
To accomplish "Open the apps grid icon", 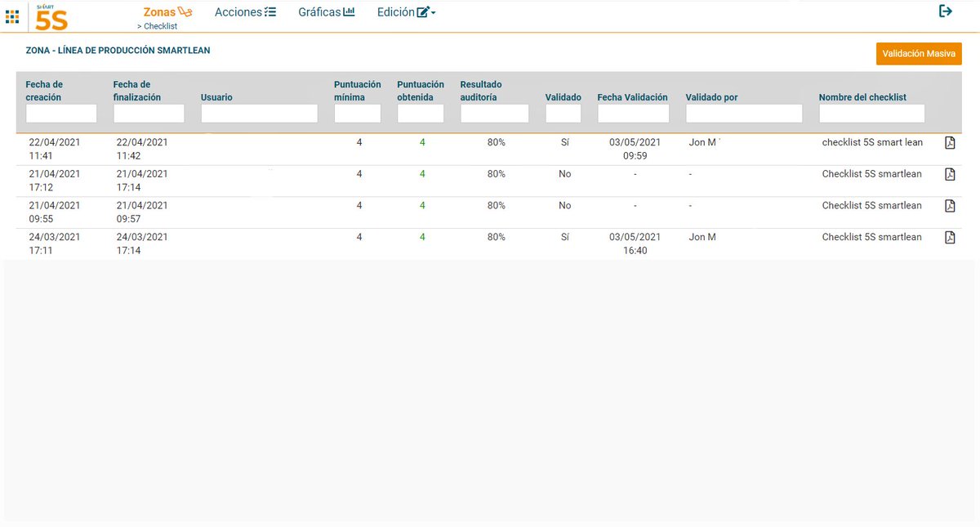I will [12, 16].
